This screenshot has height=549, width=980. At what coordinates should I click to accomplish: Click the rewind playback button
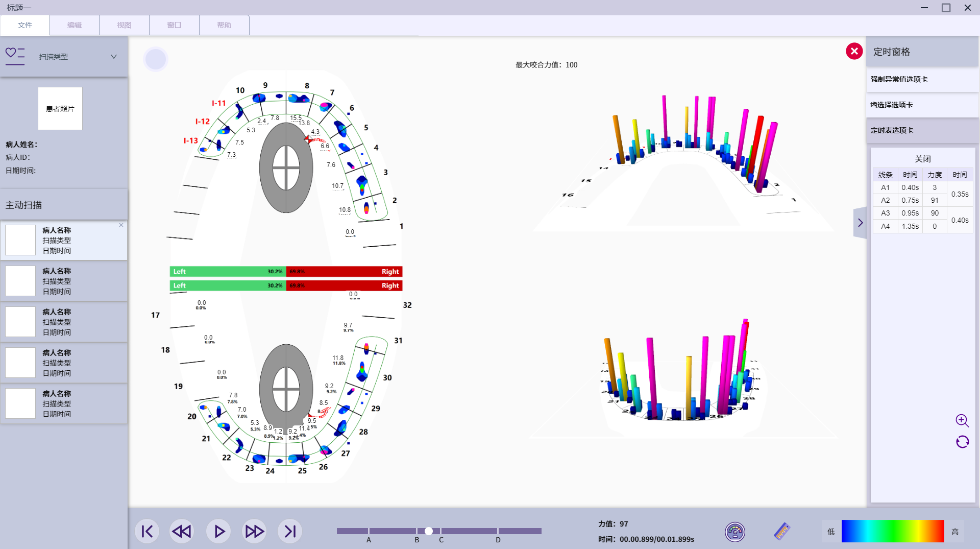182,532
